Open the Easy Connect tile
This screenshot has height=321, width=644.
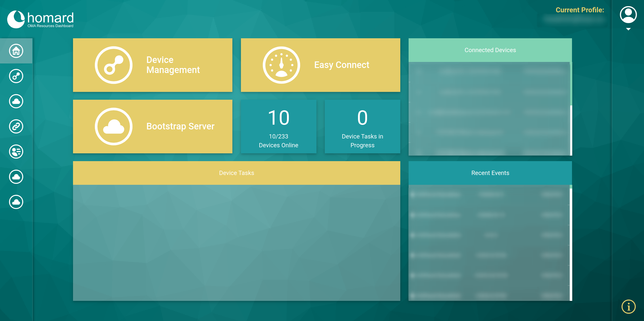point(320,65)
